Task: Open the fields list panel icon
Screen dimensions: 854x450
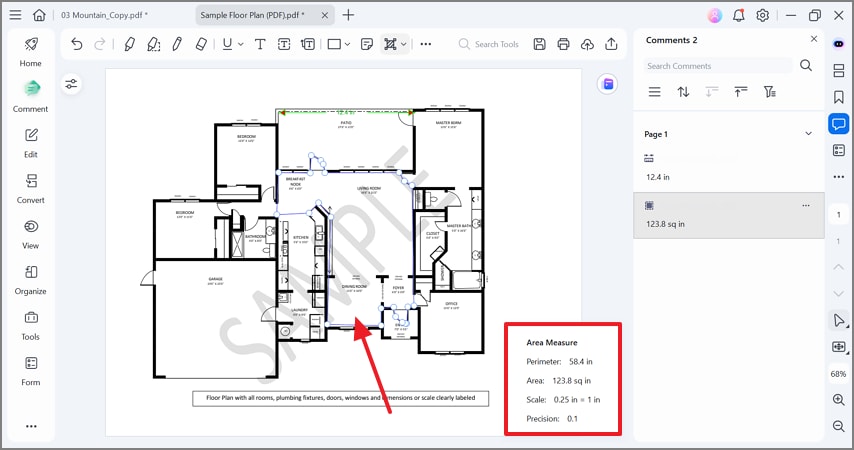Action: tap(839, 150)
